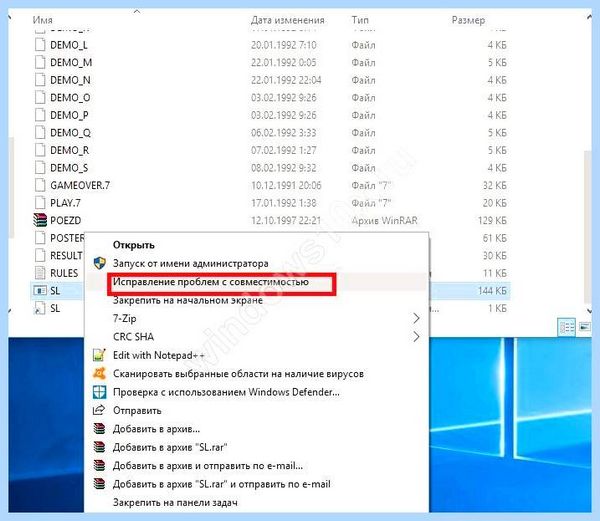Expand the CRC SHA submenu arrow
The height and width of the screenshot is (521, 600).
pos(416,337)
